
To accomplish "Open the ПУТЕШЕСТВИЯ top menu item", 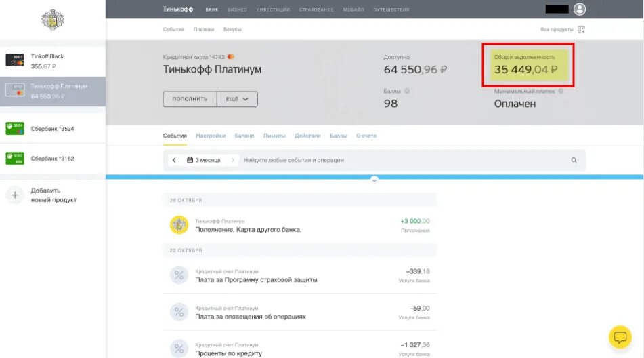I will (x=391, y=9).
